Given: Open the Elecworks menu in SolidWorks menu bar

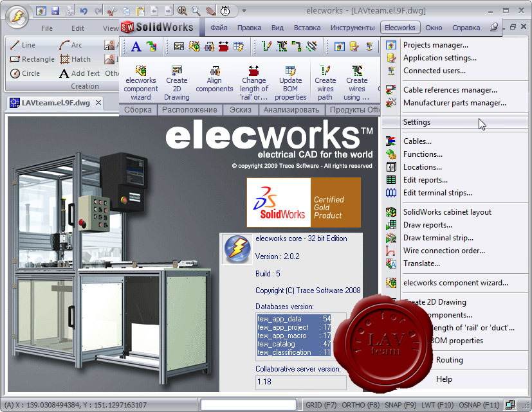Looking at the screenshot, I should [x=400, y=28].
